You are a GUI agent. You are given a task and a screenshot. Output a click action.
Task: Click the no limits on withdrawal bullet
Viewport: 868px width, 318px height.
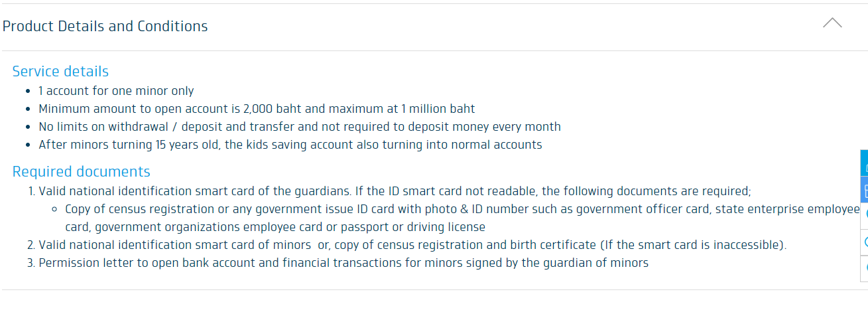pos(300,127)
